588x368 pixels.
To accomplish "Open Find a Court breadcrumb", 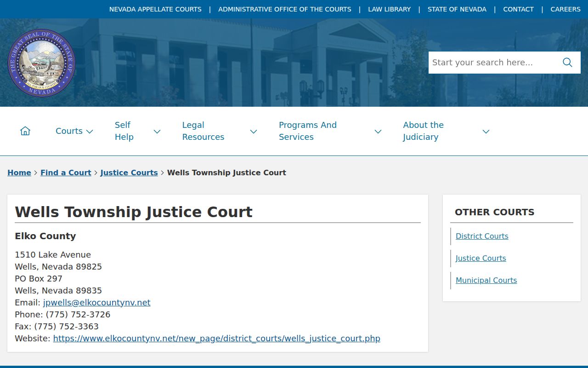I will 66,172.
